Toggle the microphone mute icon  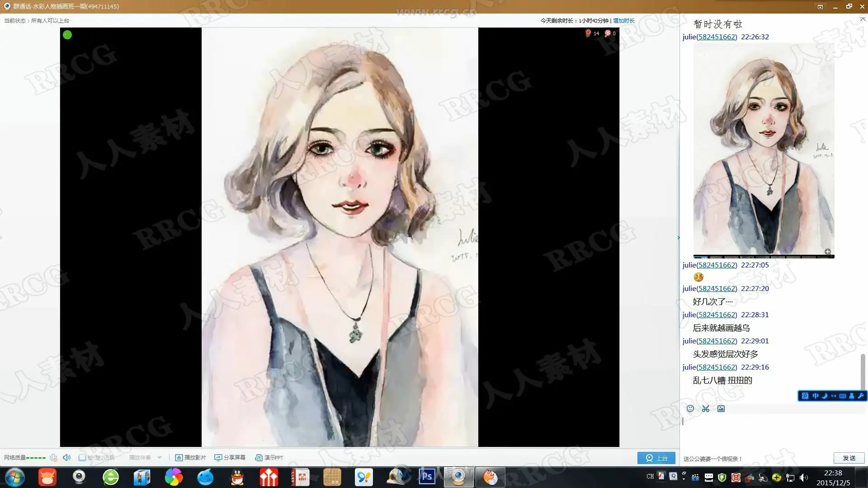(53, 458)
